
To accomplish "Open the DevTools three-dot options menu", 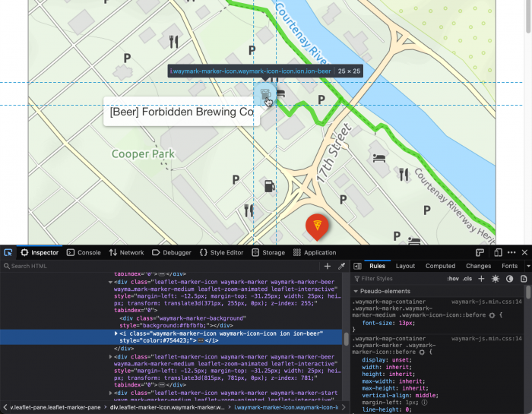I will coord(511,253).
